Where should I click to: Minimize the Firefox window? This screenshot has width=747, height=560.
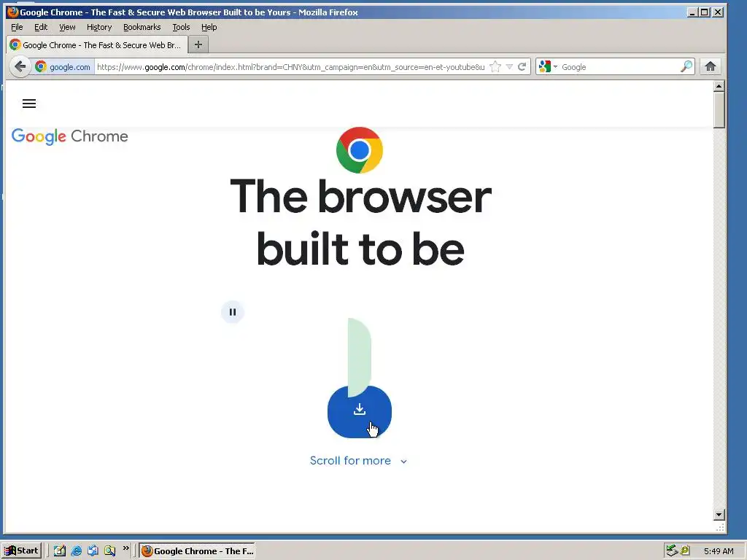(693, 12)
